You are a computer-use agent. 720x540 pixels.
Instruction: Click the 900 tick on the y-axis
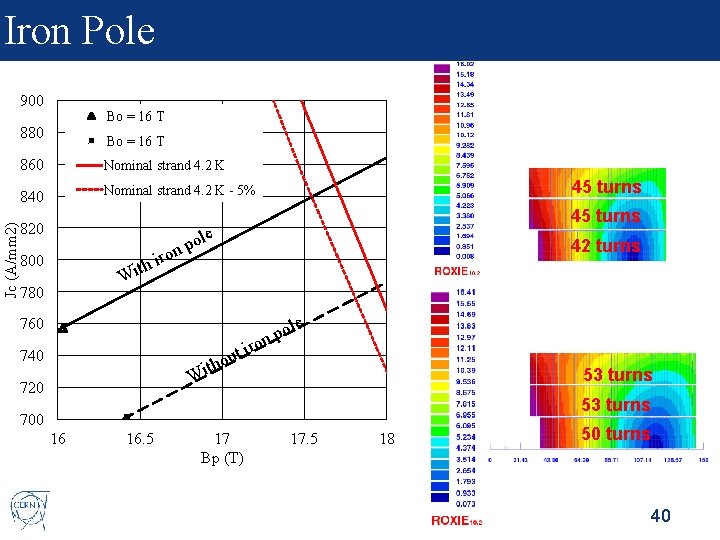point(32,101)
